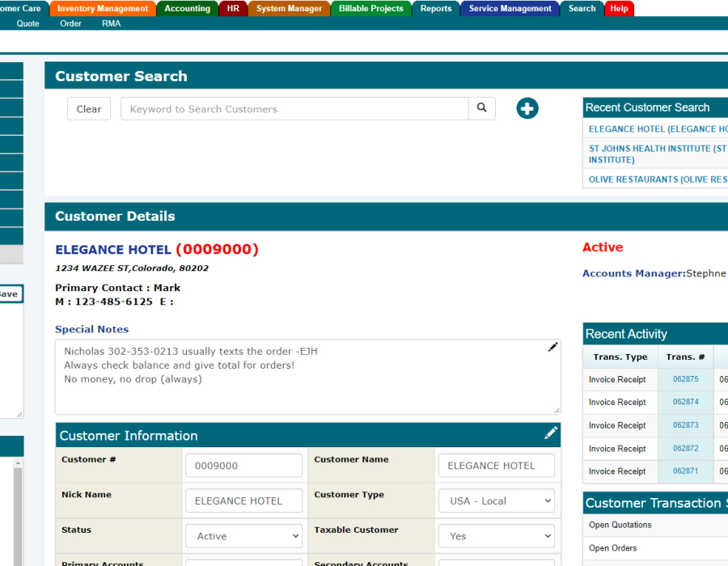Click the plus icon to add customer
Screen dimensions: 728x566
527,108
